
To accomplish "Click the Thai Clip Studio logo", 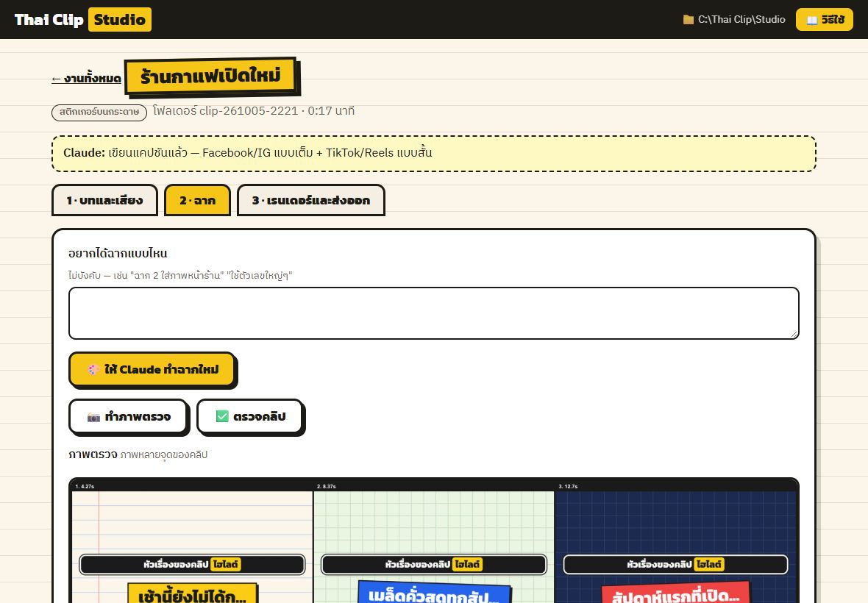I will click(x=82, y=19).
